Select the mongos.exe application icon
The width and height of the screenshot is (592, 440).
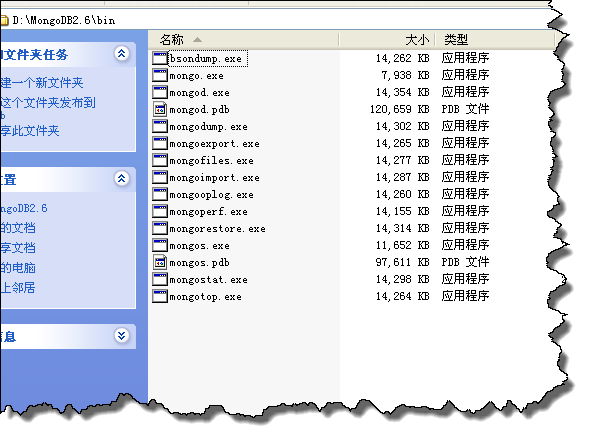(160, 245)
